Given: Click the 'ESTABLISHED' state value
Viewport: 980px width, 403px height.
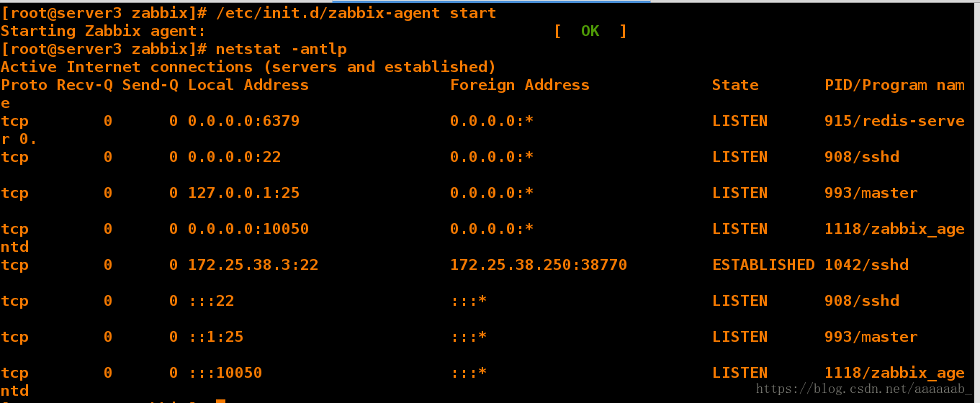Looking at the screenshot, I should point(763,265).
